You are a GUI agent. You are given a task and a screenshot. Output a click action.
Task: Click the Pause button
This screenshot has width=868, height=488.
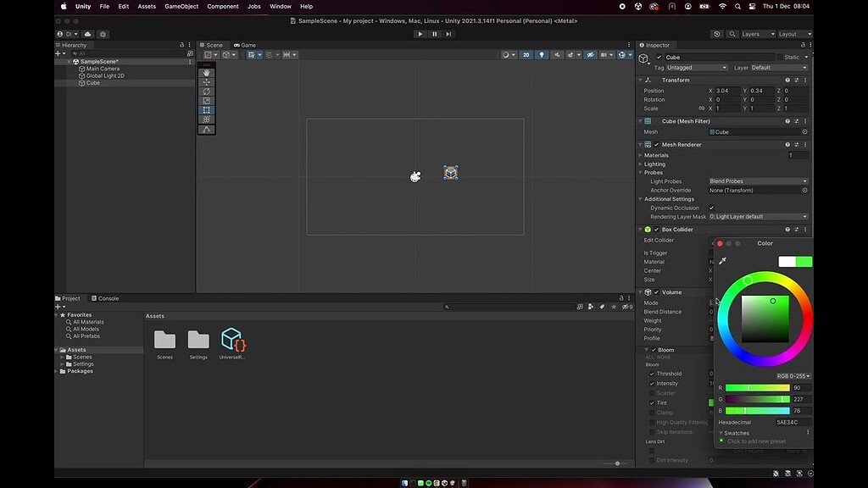pos(435,34)
